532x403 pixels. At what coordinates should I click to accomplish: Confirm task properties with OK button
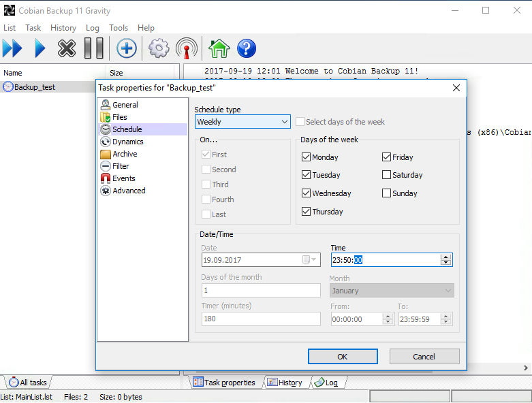tap(343, 357)
